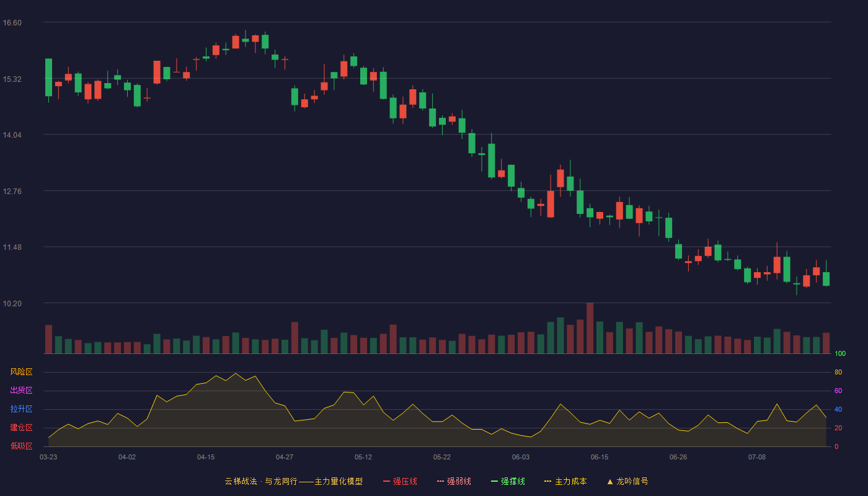Screen dimensions: 868x496
Task: Select the 建仓区 zone label
Action: pos(21,428)
